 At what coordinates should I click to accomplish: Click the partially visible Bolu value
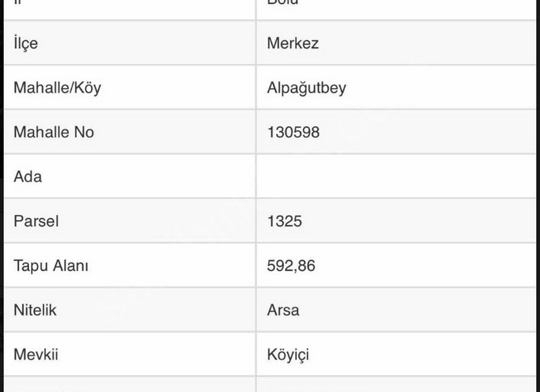[x=282, y=2]
